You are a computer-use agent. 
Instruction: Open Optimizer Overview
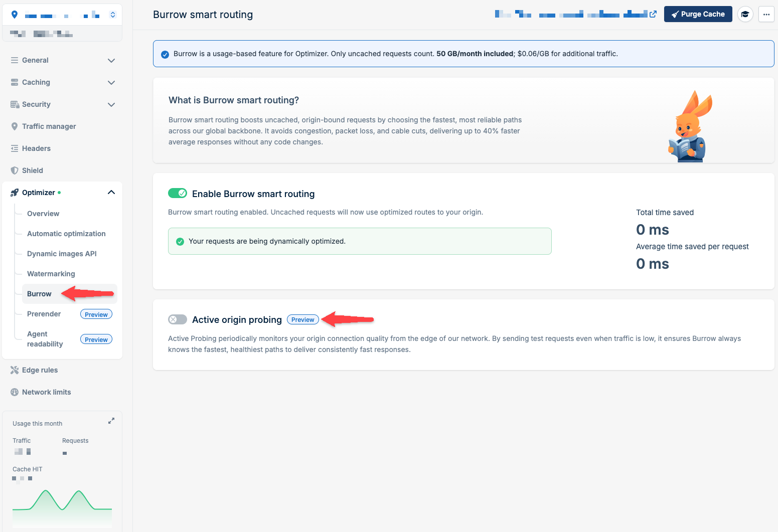tap(43, 214)
